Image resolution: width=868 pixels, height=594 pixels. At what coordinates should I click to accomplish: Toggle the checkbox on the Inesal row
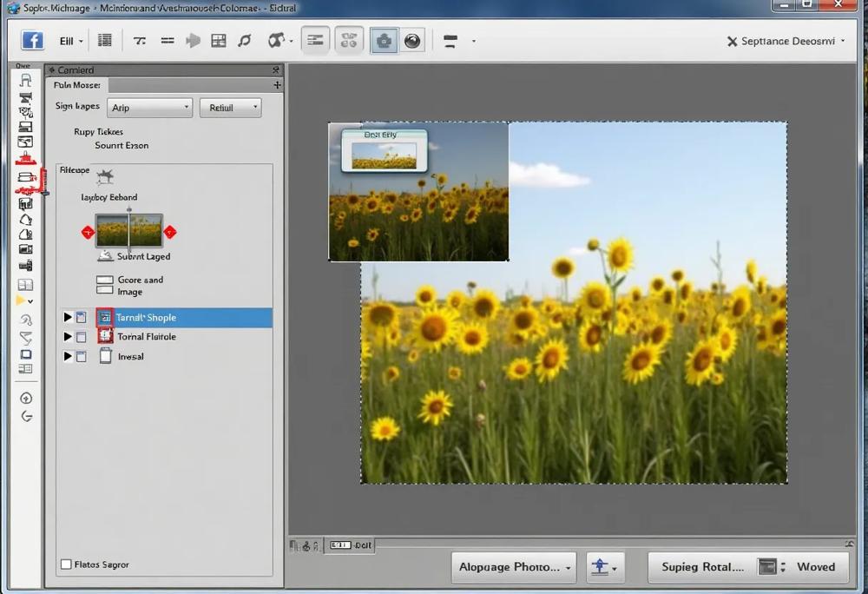click(x=82, y=357)
